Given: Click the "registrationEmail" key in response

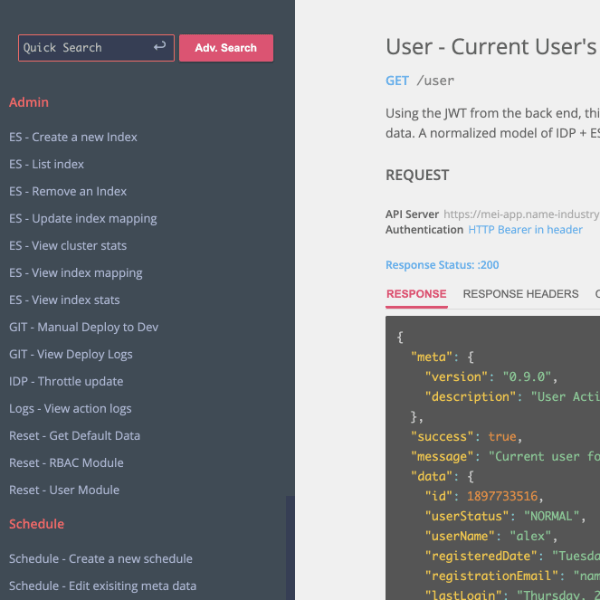Looking at the screenshot, I should 491,576.
